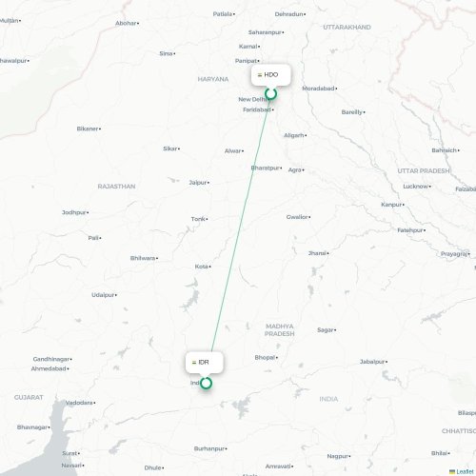
Task: Open the HDO airport label popup
Action: 270,75
